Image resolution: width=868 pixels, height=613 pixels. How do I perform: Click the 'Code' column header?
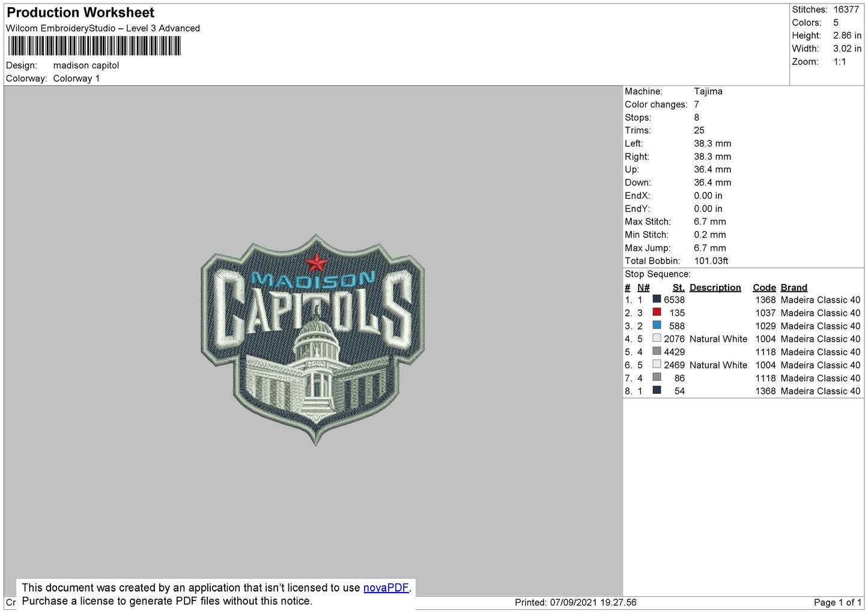(764, 288)
